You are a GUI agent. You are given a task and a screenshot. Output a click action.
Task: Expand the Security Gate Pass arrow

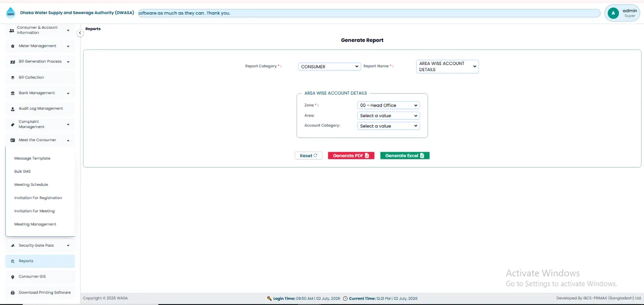tap(68, 246)
